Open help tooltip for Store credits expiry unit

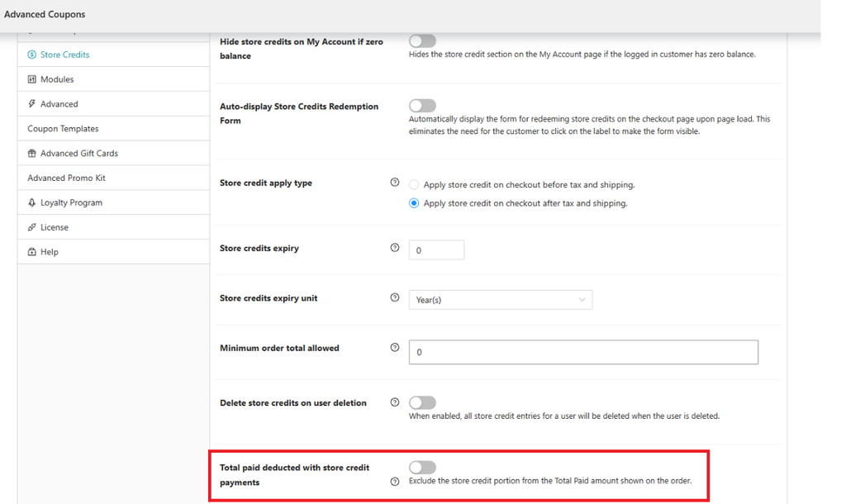(x=395, y=297)
